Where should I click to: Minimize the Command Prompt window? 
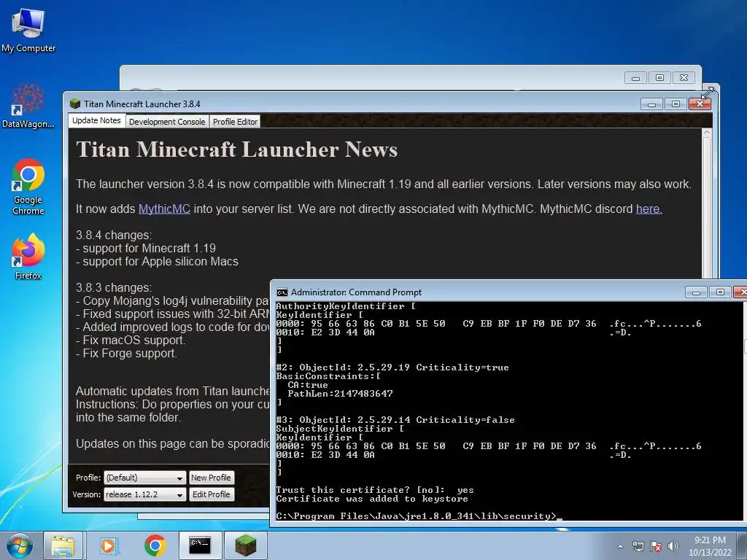tap(696, 292)
